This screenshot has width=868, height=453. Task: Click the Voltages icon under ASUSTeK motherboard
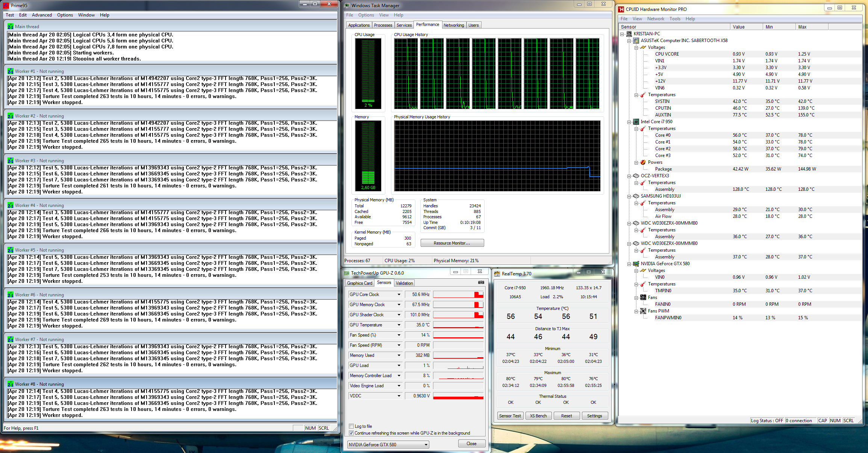click(x=643, y=47)
